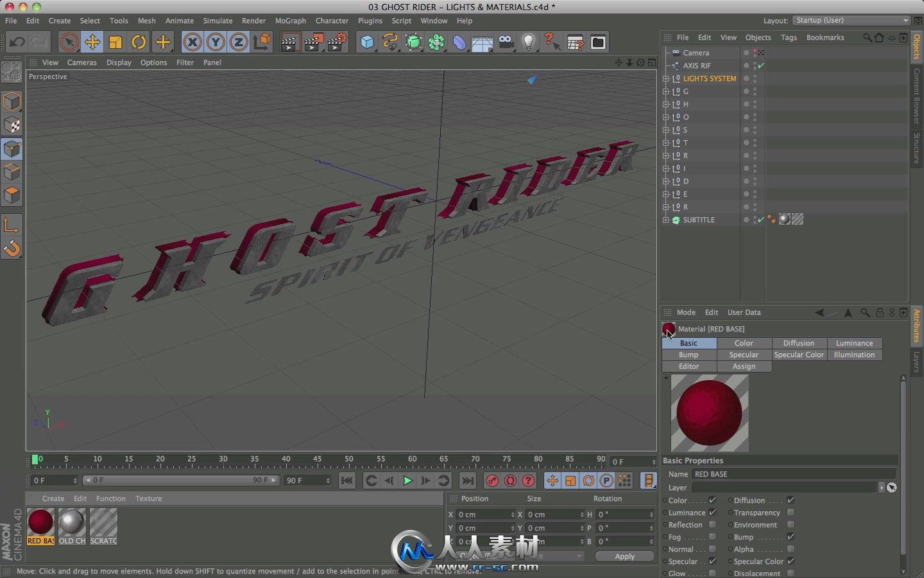Enable the Environment channel checkbox

(x=791, y=525)
